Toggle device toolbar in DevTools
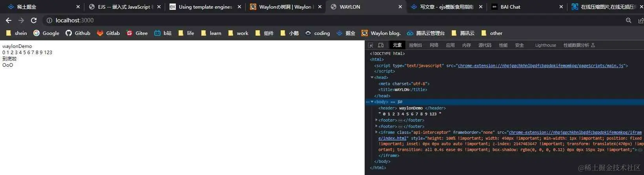Viewport: 644px width, 175px height. click(x=380, y=45)
